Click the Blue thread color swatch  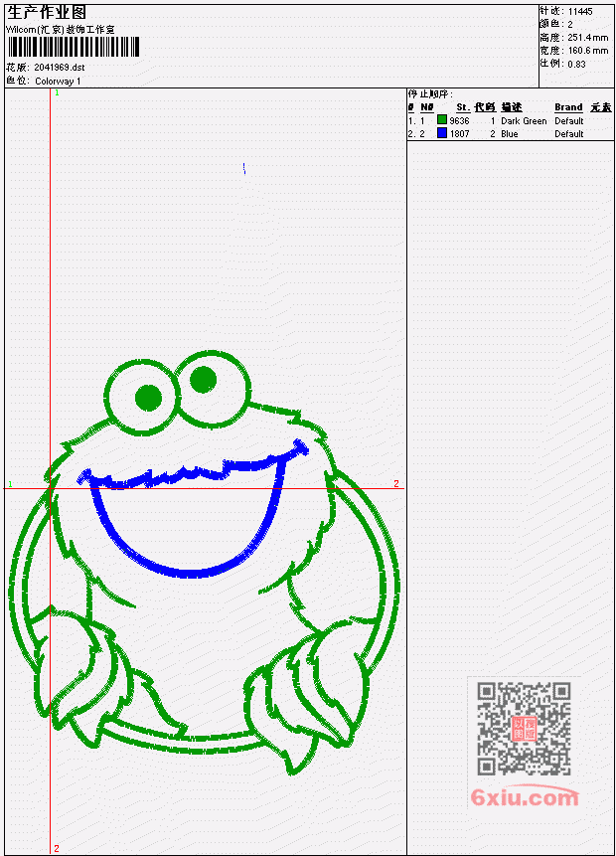(442, 132)
